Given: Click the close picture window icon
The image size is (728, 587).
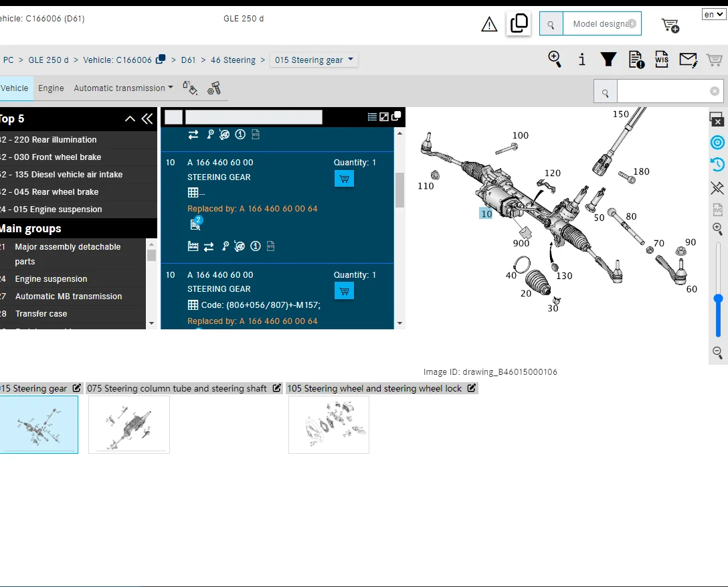Looking at the screenshot, I should [x=717, y=119].
